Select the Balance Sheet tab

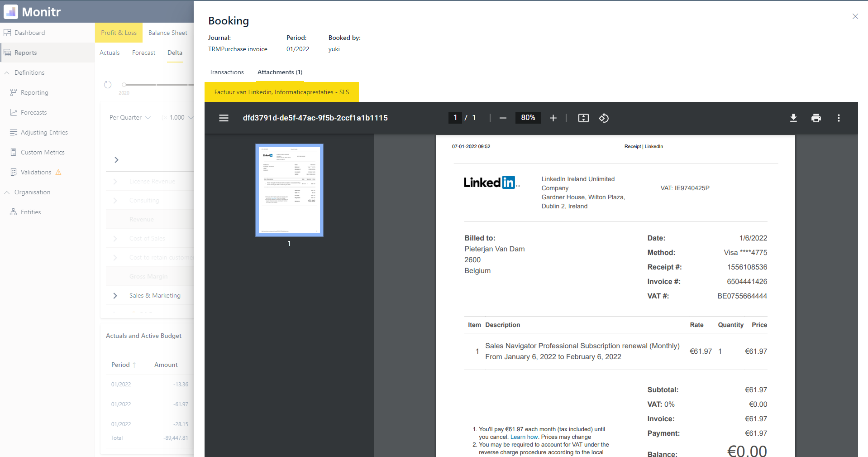coord(168,32)
